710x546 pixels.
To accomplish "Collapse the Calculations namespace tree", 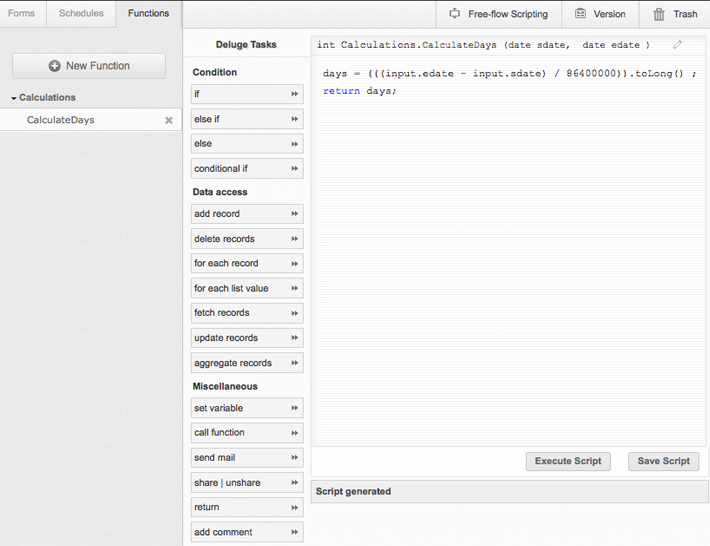I will [14, 98].
